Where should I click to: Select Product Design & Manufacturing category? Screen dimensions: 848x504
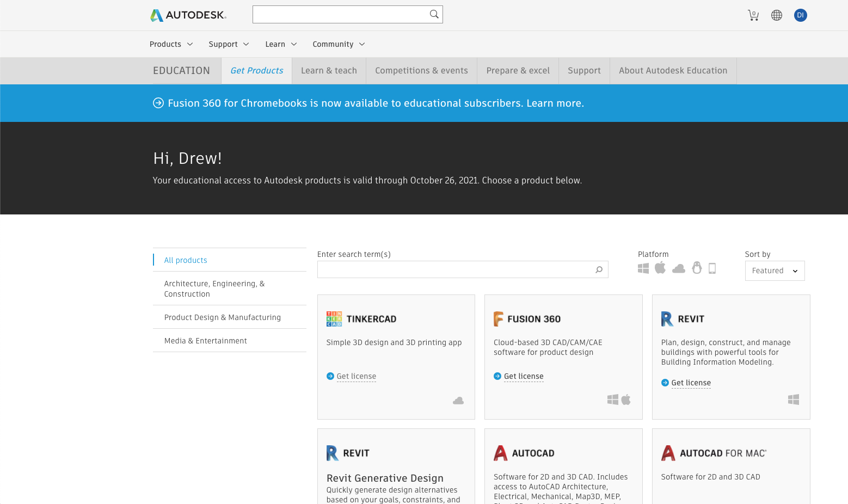(223, 317)
